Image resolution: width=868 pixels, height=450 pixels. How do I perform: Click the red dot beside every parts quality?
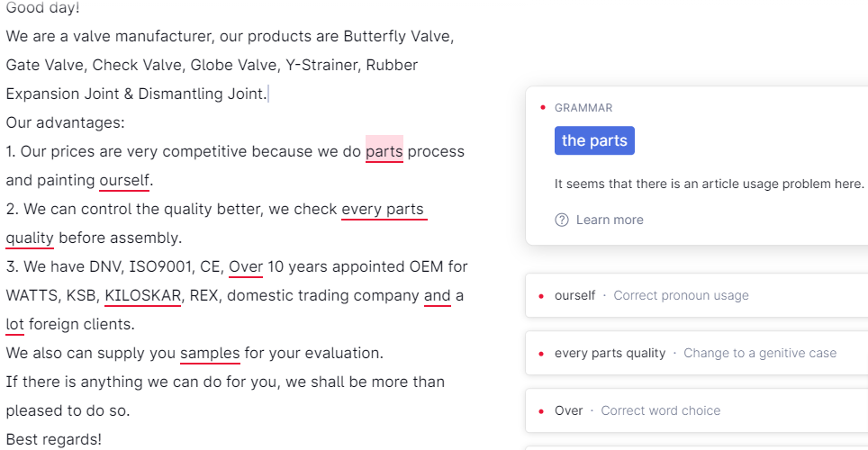tap(540, 353)
